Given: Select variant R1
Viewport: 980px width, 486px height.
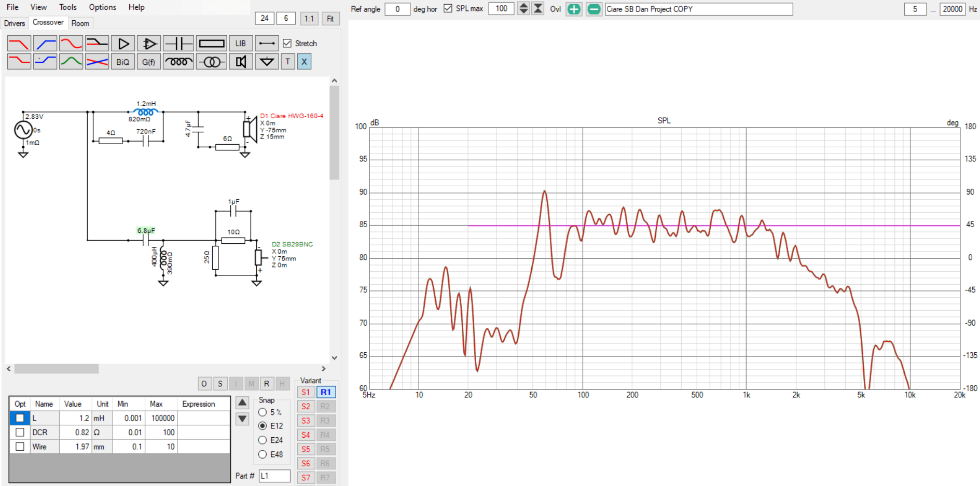Looking at the screenshot, I should [325, 392].
